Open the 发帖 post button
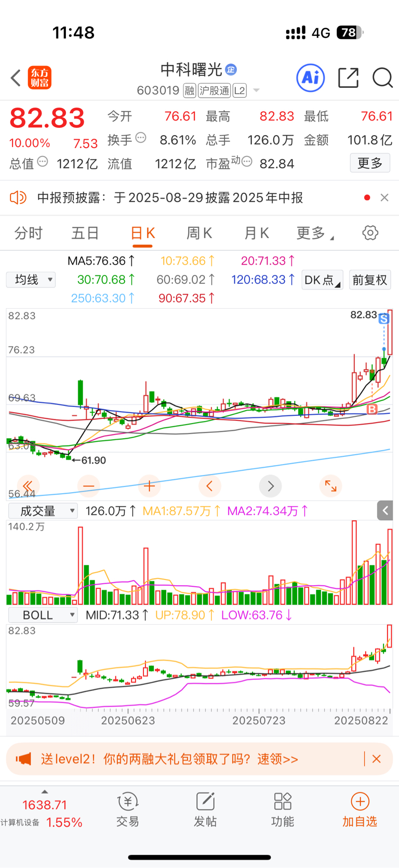Screen dimensions: 399x868 click(x=205, y=810)
